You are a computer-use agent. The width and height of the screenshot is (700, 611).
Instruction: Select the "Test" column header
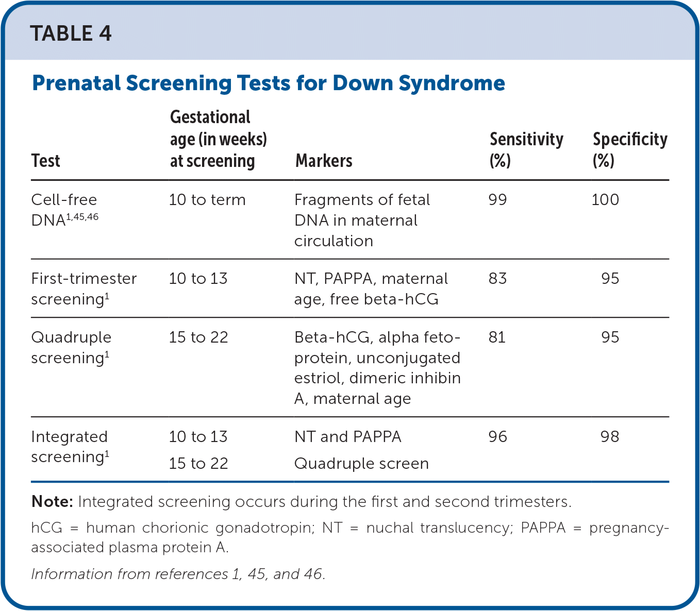click(x=45, y=161)
